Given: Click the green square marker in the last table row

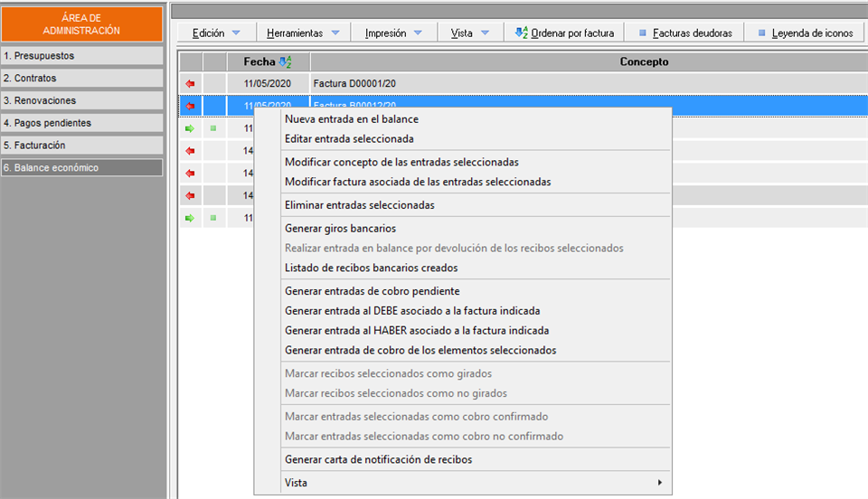Looking at the screenshot, I should tap(213, 218).
